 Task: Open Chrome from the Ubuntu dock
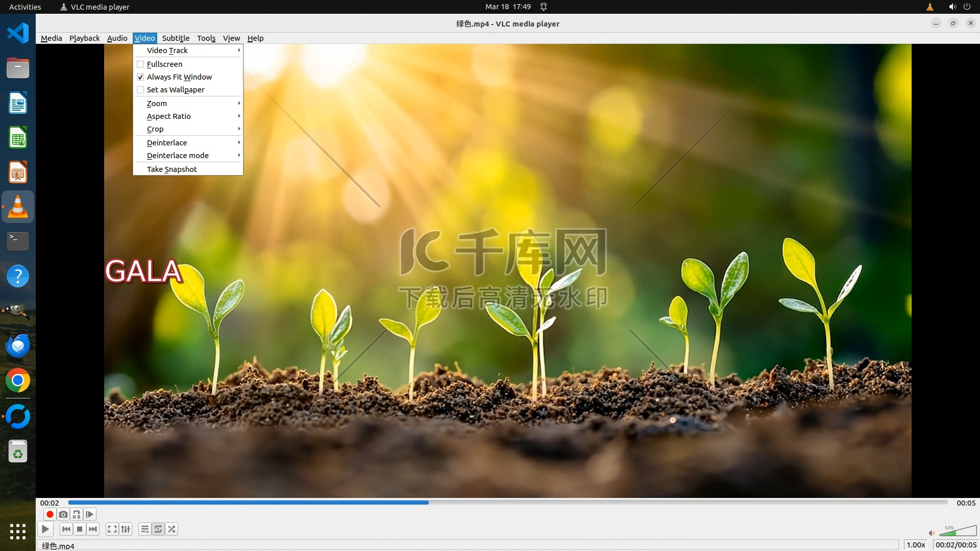pyautogui.click(x=18, y=381)
